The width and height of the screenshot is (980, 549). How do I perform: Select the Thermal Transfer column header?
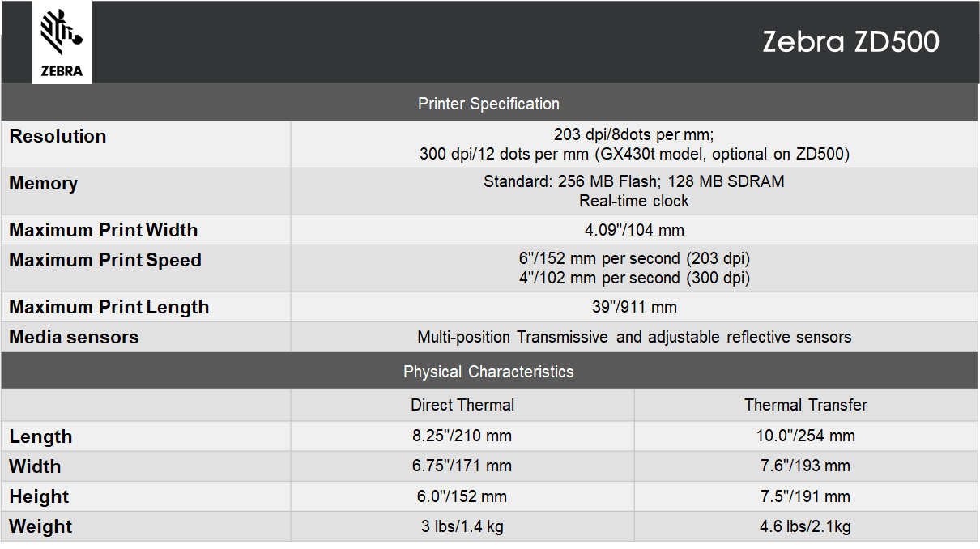click(806, 405)
